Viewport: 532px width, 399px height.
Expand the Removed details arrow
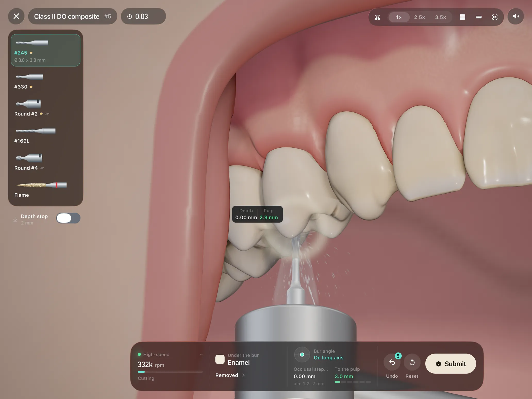click(x=244, y=375)
